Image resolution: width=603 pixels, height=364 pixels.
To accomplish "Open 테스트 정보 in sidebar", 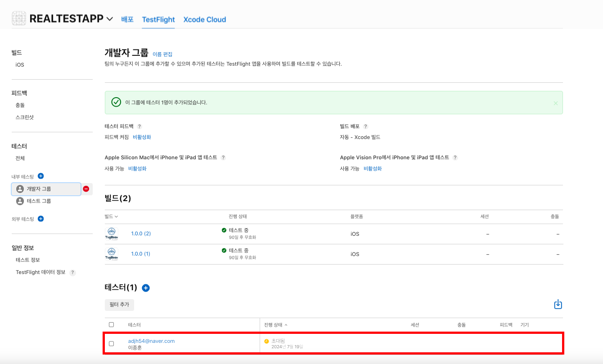I will (28, 260).
